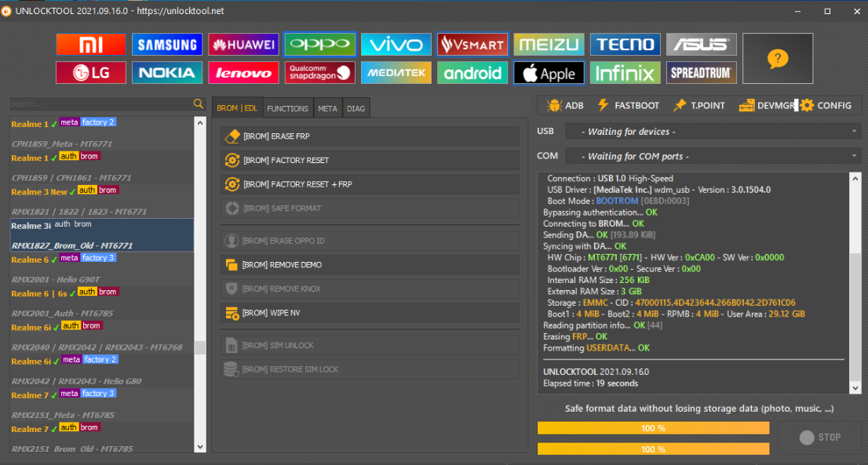The width and height of the screenshot is (868, 465).
Task: Select the ASUS brand logo
Action: pyautogui.click(x=702, y=44)
